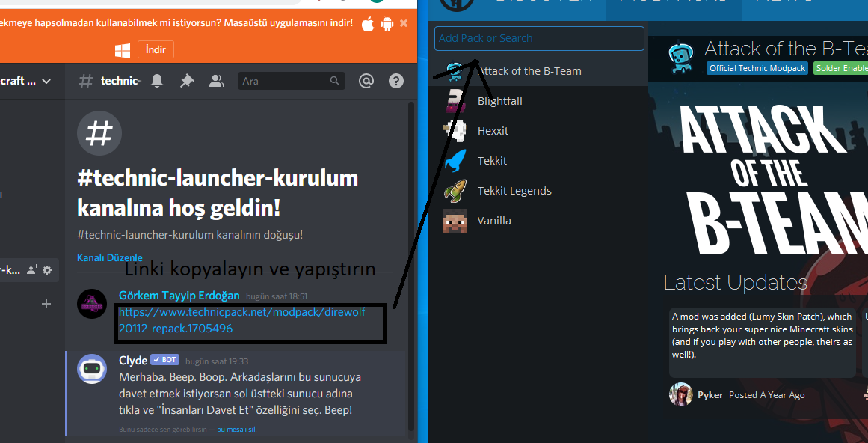
Task: Click the B-Team mascot icon in header
Action: coord(680,57)
